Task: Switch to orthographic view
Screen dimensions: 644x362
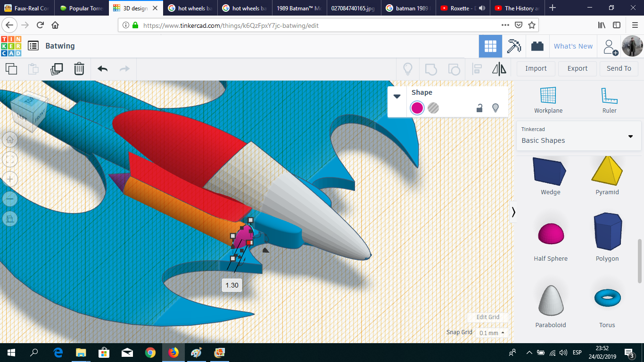Action: click(10, 219)
